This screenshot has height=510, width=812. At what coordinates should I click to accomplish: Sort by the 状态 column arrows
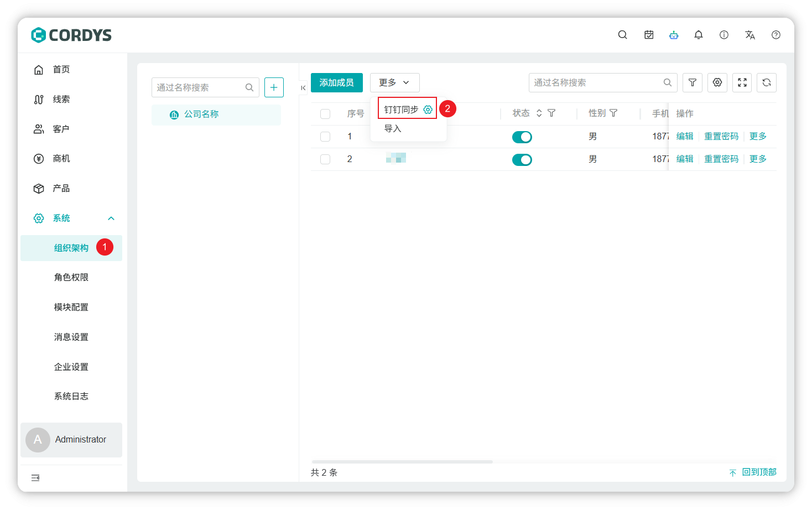click(539, 113)
